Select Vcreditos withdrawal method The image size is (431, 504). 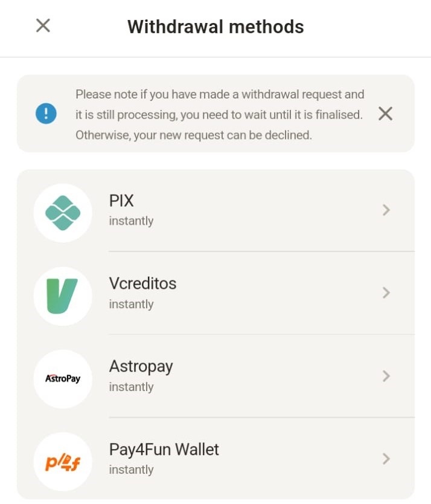click(215, 293)
